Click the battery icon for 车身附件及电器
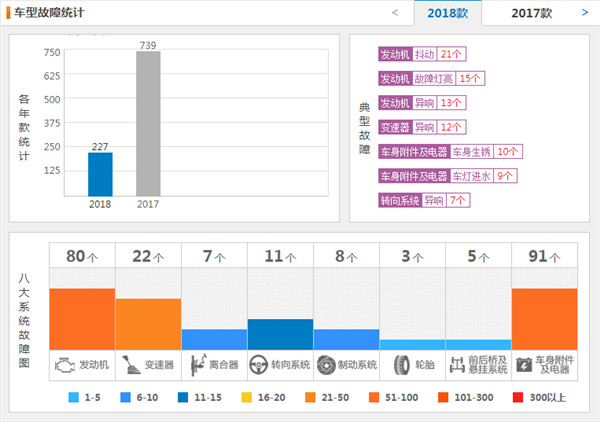The image size is (600, 422). [x=524, y=365]
